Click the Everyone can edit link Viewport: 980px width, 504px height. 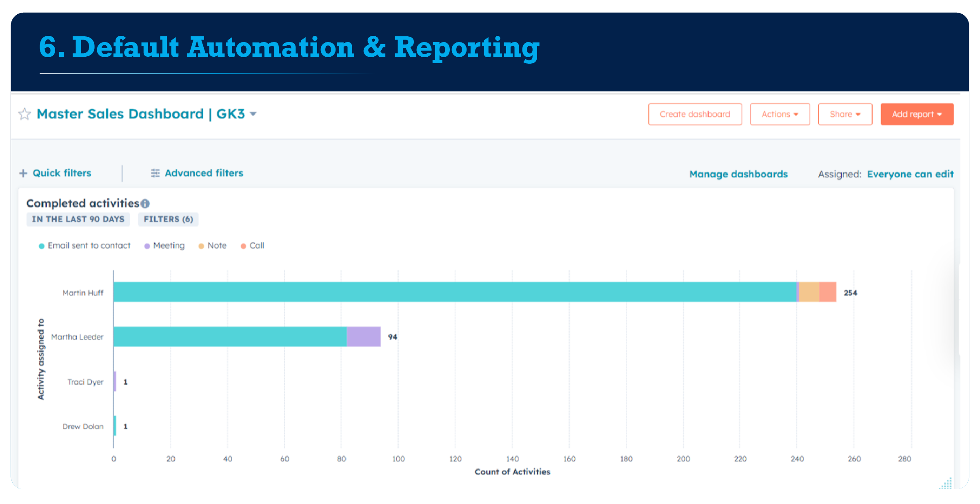910,174
